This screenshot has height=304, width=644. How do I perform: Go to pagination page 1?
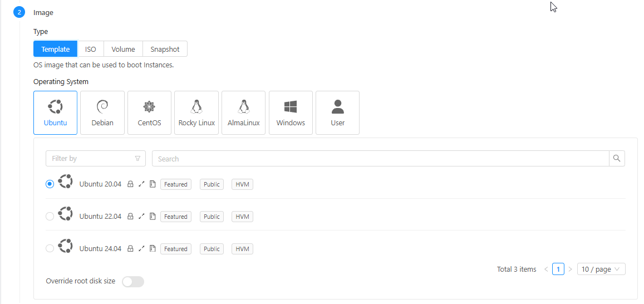(558, 269)
